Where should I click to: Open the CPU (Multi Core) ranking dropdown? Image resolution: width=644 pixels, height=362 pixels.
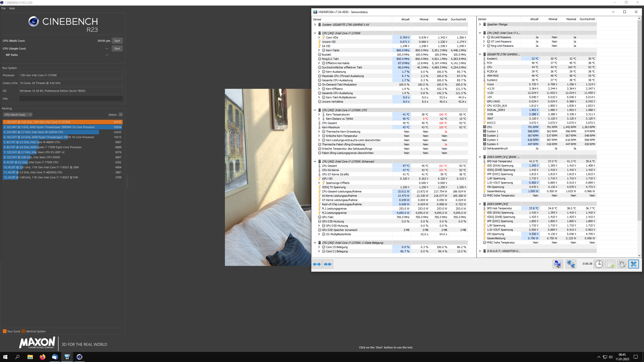tap(18, 115)
